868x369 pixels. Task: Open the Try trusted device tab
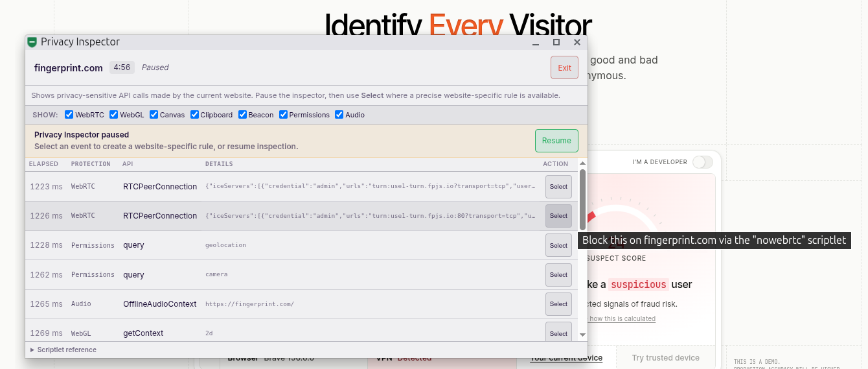665,358
